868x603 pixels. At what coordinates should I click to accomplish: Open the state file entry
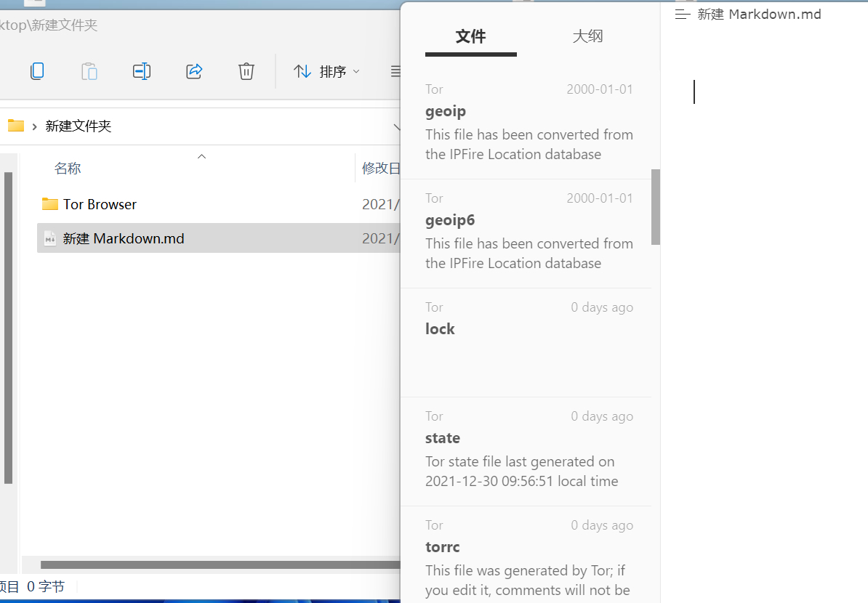point(526,451)
